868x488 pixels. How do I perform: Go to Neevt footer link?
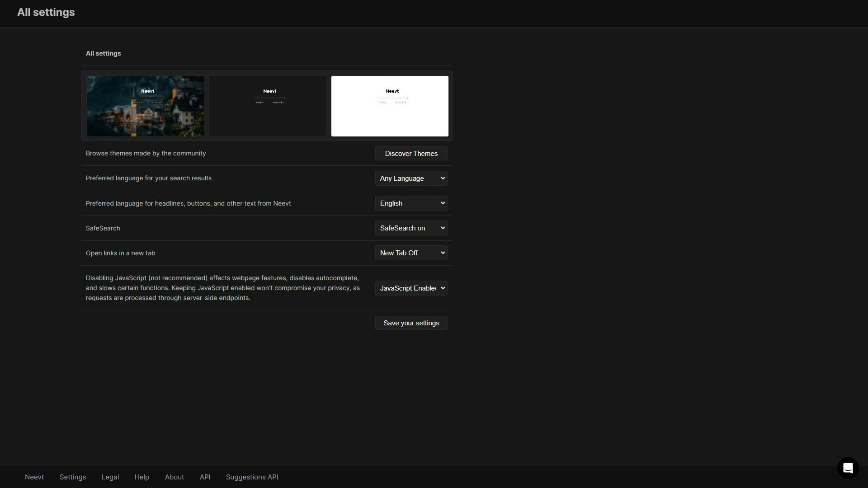[34, 477]
